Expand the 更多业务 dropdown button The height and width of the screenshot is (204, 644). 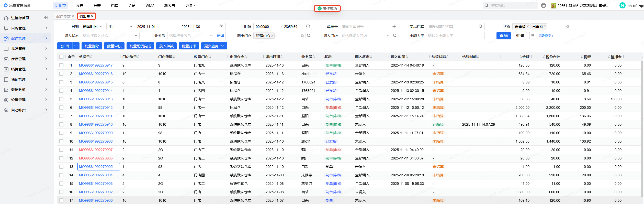point(214,46)
